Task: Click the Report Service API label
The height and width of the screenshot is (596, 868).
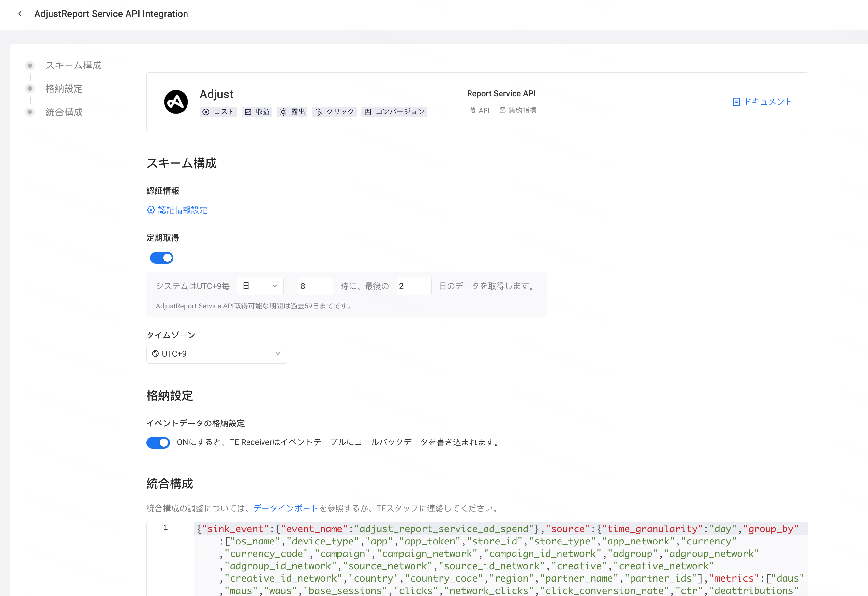Action: click(501, 93)
